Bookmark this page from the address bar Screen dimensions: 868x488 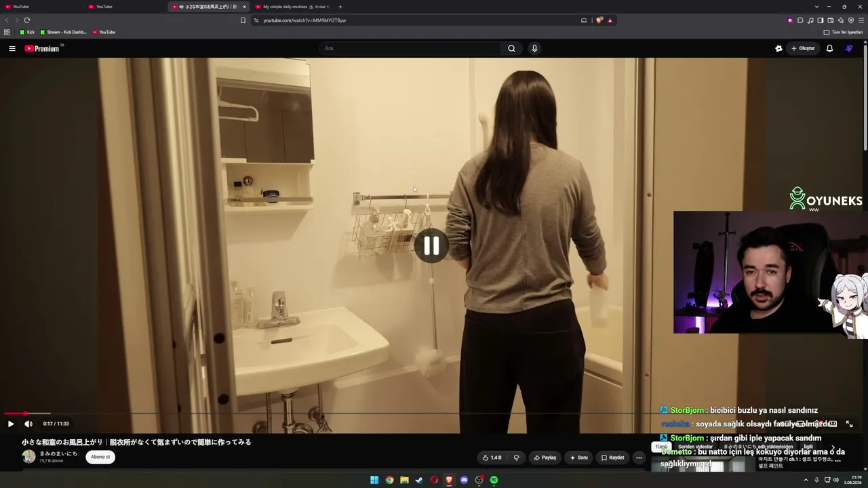(243, 20)
